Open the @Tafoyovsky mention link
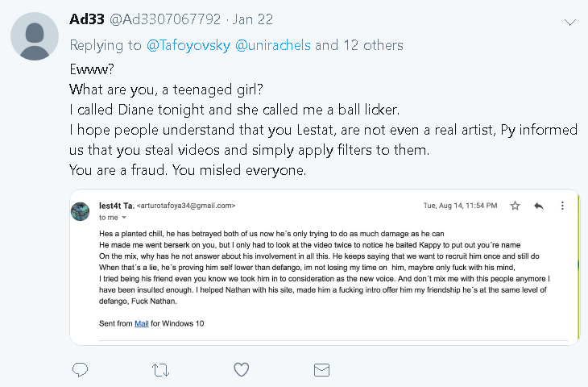This screenshot has width=588, height=387. click(188, 45)
